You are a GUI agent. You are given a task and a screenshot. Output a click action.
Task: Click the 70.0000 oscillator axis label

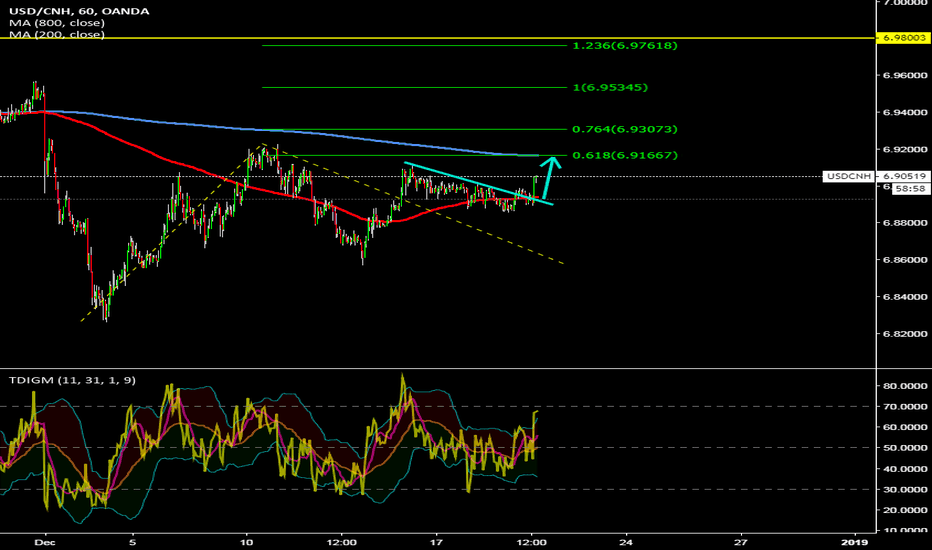coord(905,407)
